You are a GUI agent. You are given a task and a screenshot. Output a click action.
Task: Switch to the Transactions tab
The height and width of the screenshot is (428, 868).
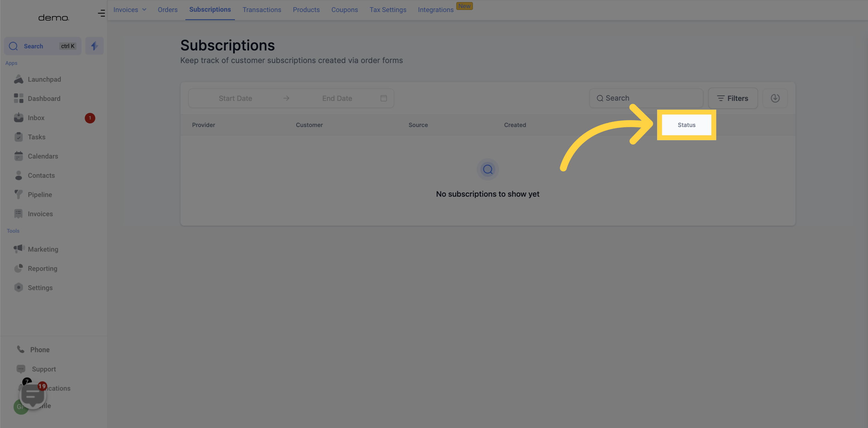[x=262, y=10]
